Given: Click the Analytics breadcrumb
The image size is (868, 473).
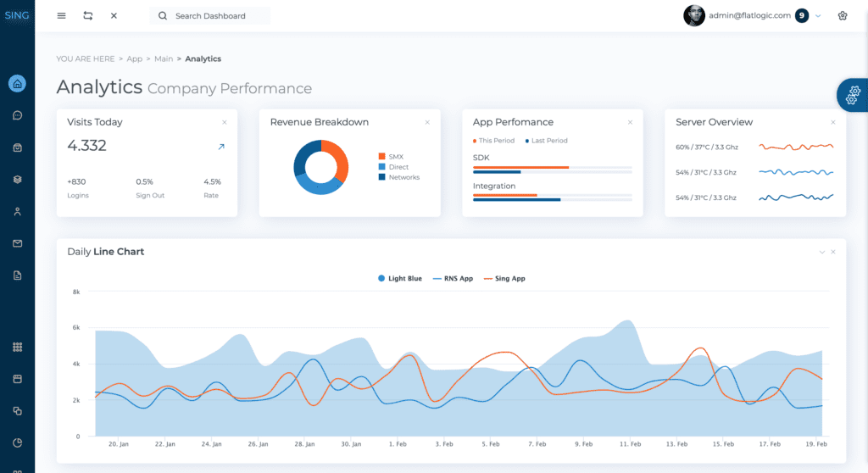Looking at the screenshot, I should coord(203,58).
